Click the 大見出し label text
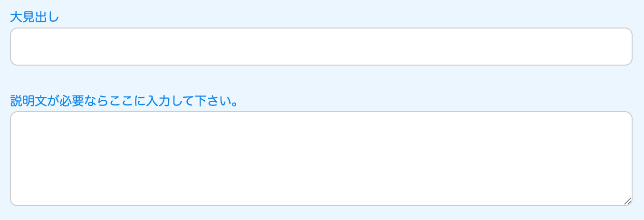 click(x=34, y=18)
